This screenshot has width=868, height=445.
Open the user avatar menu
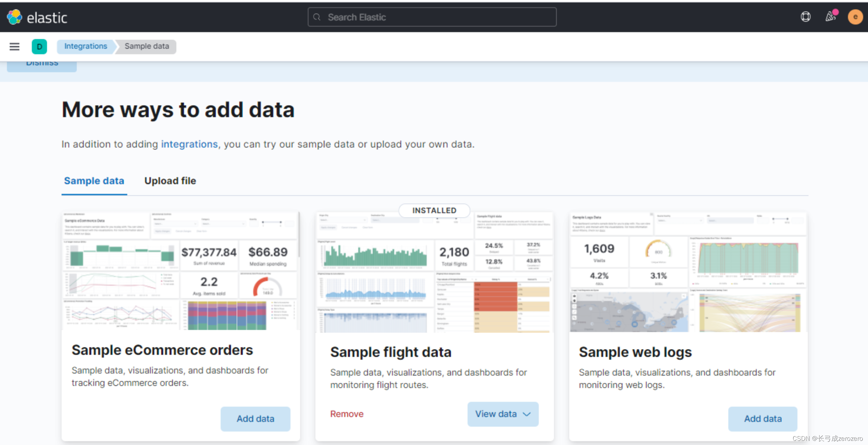(855, 17)
